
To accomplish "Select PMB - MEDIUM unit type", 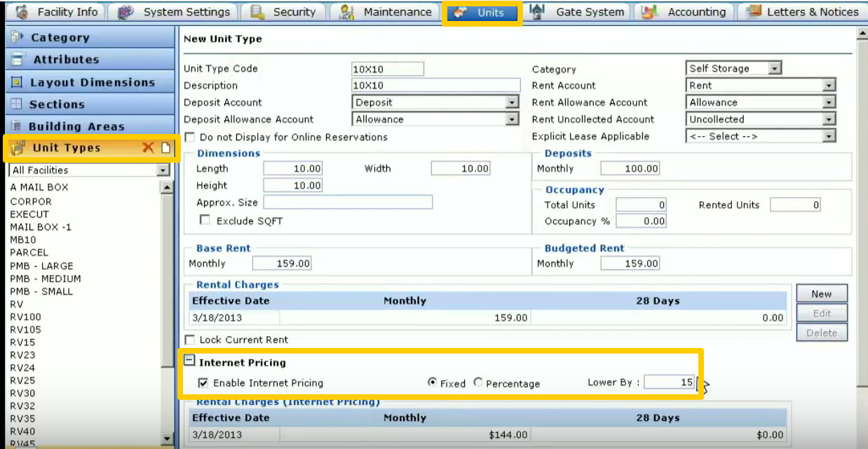I will [46, 279].
